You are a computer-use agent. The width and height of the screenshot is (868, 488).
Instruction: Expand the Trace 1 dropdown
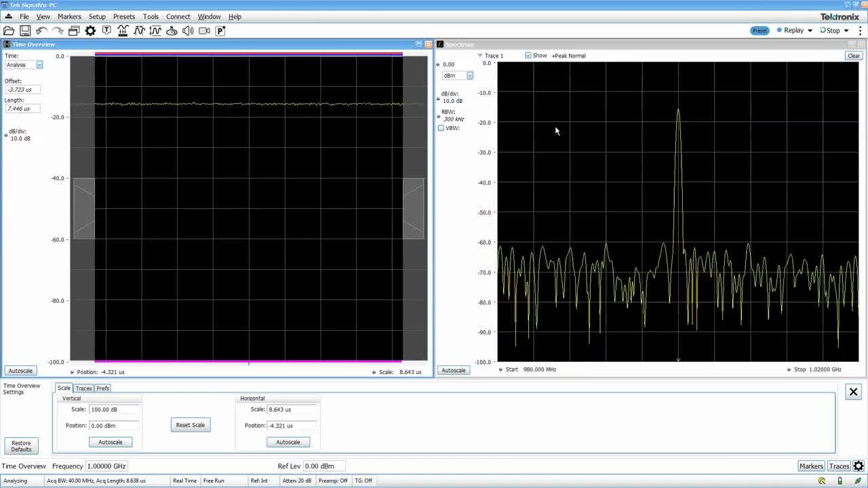click(479, 56)
